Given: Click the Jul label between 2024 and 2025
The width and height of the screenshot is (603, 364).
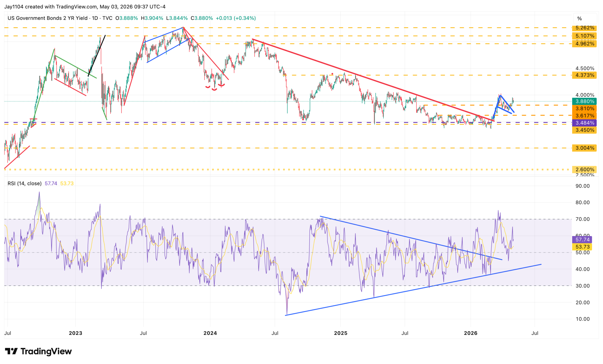Looking at the screenshot, I should (275, 333).
